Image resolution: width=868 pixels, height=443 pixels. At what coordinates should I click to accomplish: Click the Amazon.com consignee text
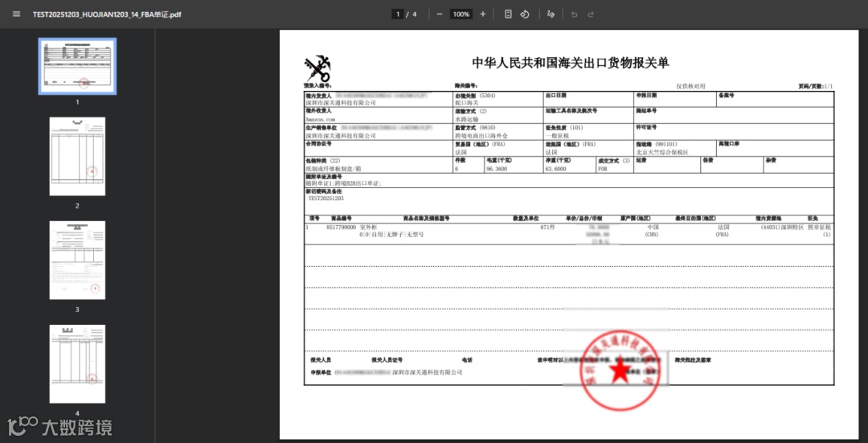coord(321,119)
